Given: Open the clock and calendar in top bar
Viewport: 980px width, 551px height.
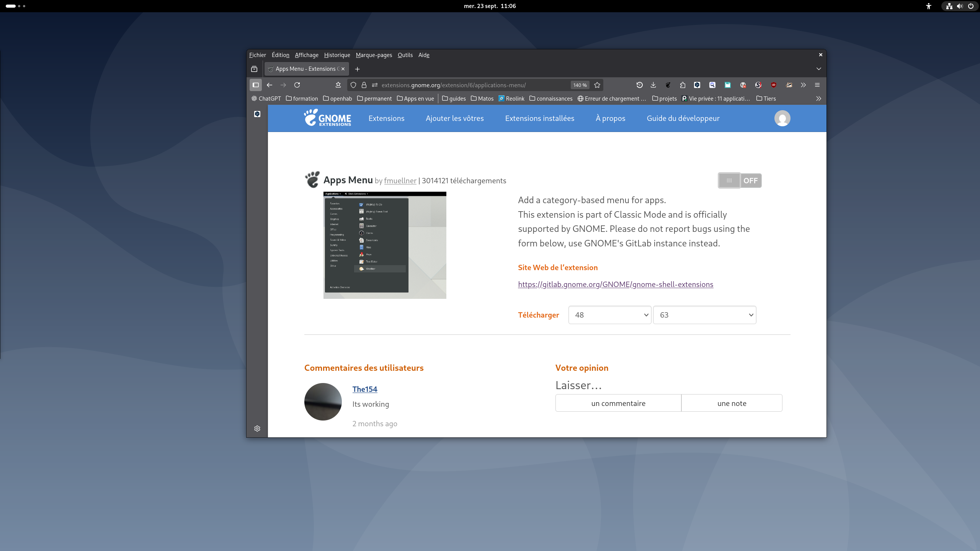Looking at the screenshot, I should (x=490, y=6).
